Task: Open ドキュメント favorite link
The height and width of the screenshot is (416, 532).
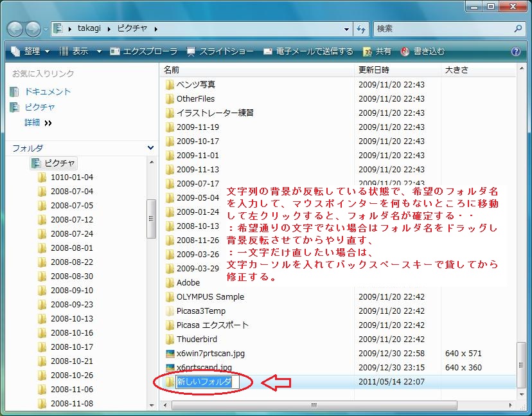Action: (48, 92)
